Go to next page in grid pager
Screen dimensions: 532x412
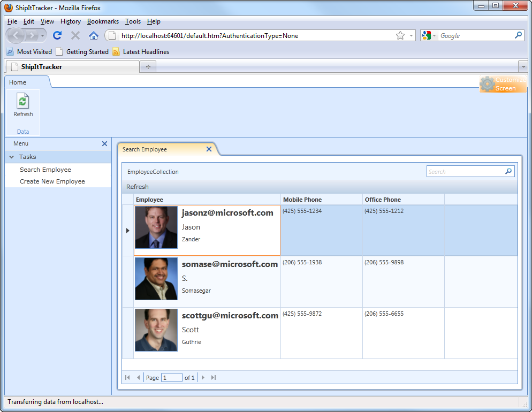click(203, 378)
